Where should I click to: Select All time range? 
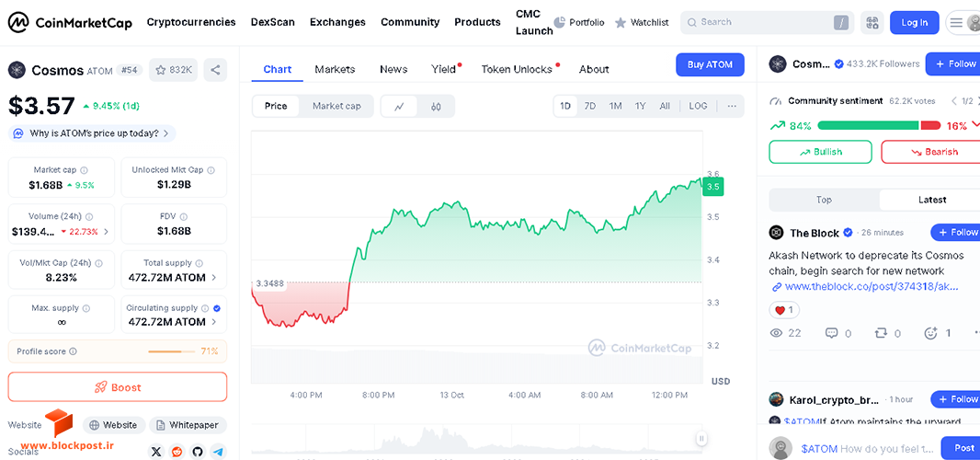coord(665,106)
